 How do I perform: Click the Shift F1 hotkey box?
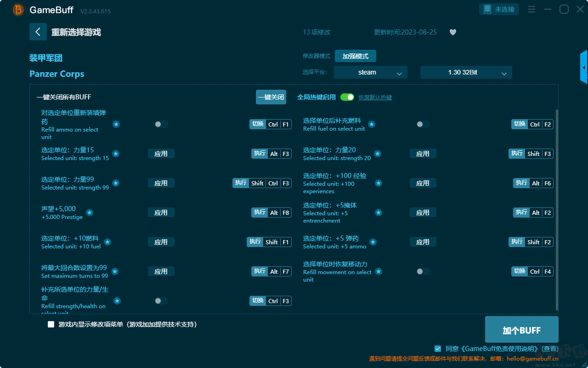tap(269, 242)
